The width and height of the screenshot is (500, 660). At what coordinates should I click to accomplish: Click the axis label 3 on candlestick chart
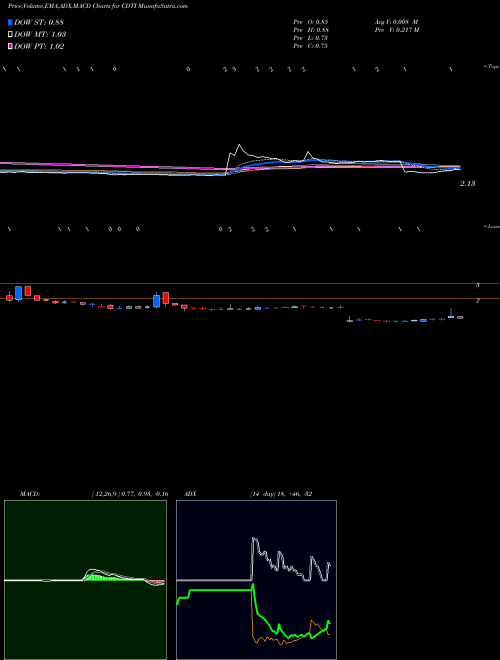[478, 285]
